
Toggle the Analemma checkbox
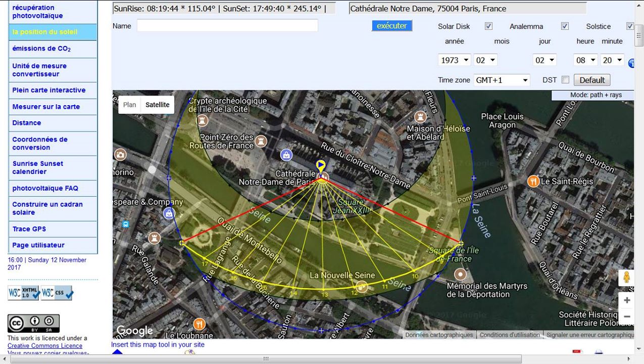pyautogui.click(x=565, y=26)
